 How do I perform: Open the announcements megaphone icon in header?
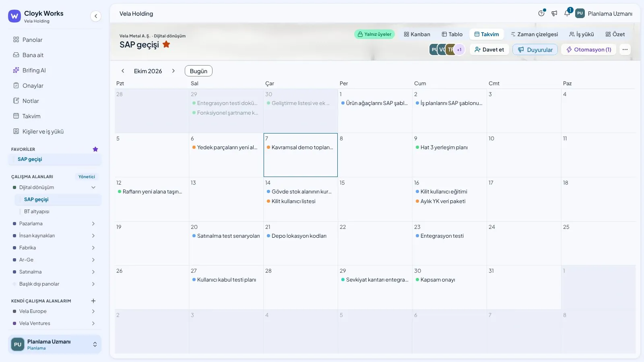[x=554, y=13]
